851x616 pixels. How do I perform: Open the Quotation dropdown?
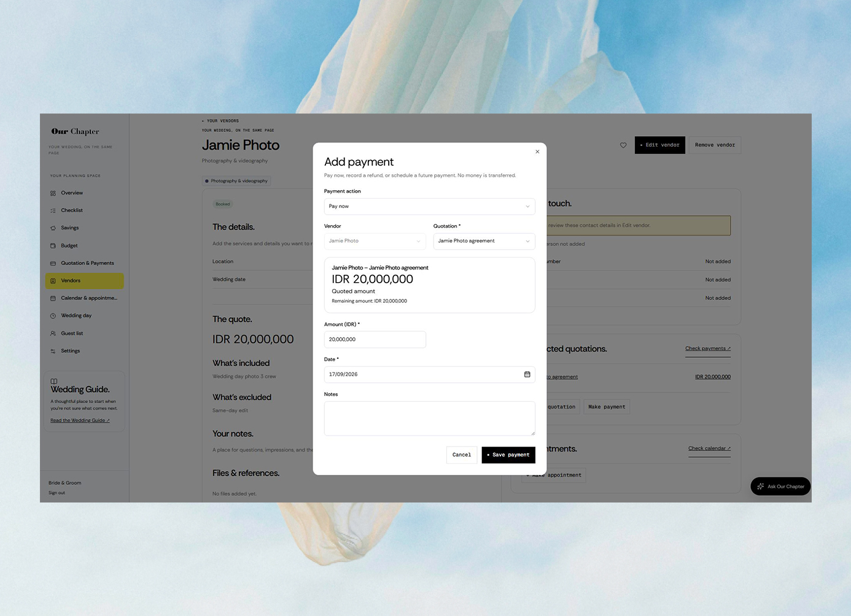484,241
